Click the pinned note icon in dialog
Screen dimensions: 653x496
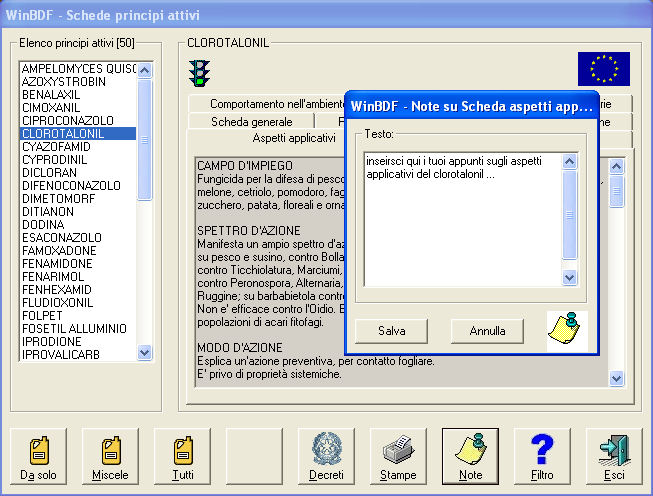point(567,330)
